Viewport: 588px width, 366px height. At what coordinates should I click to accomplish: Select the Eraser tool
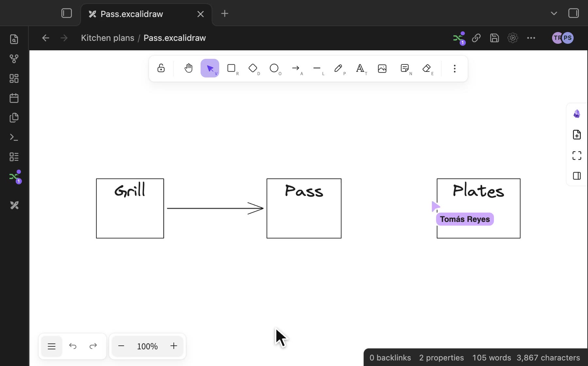click(x=427, y=68)
